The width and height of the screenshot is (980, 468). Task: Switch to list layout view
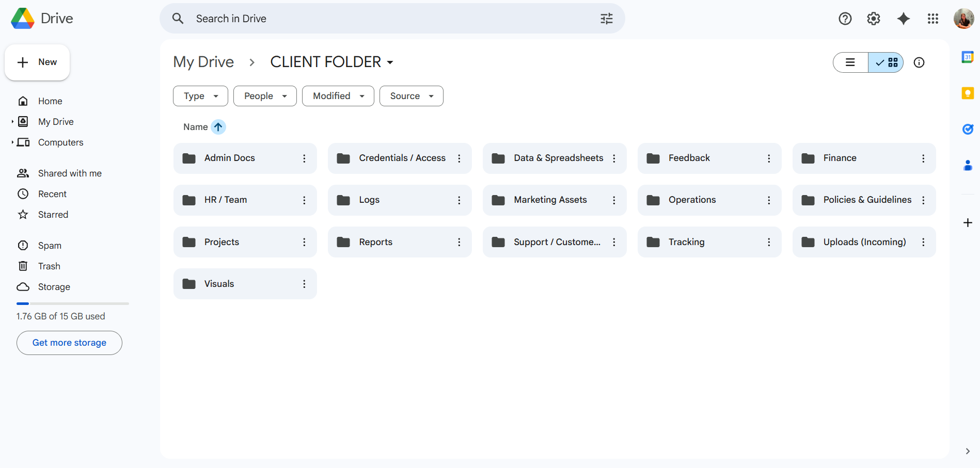click(850, 62)
